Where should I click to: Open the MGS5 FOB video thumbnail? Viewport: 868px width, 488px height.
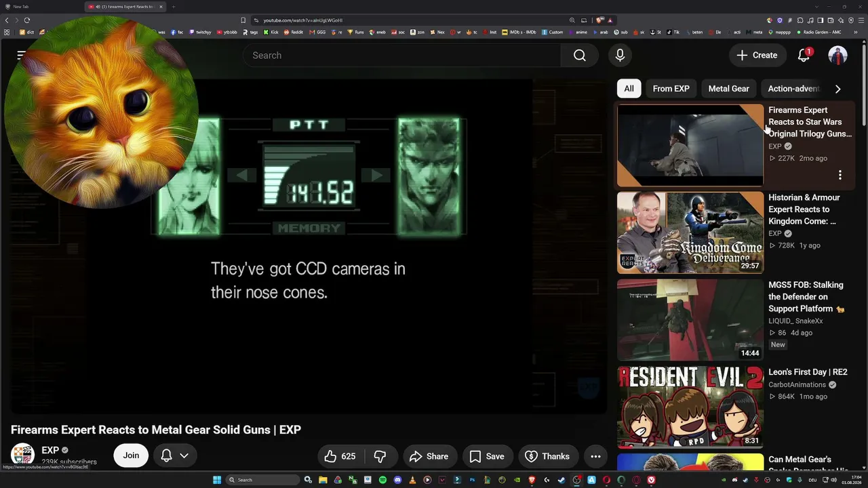click(x=690, y=320)
